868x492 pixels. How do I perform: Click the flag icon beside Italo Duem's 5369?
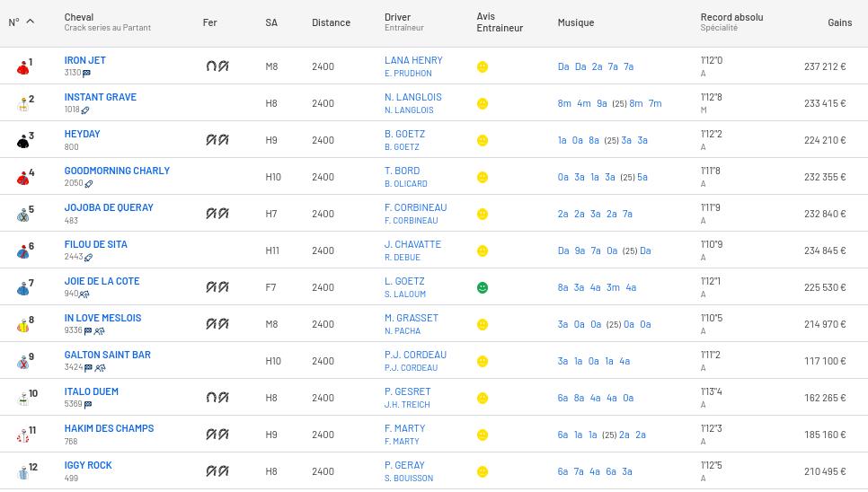pyautogui.click(x=88, y=405)
